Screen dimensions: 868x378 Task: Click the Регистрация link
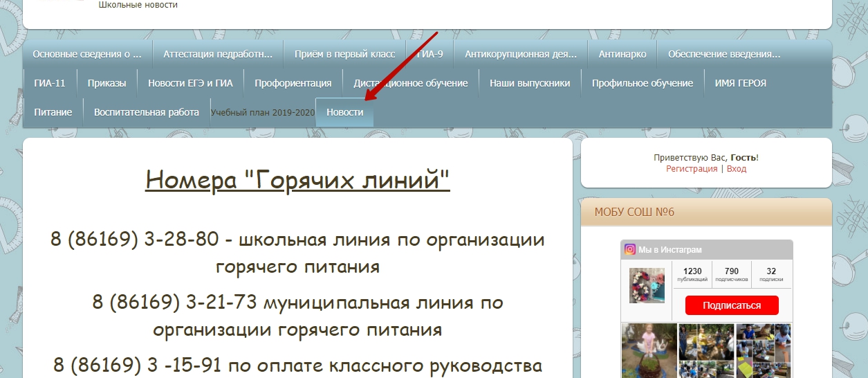point(692,169)
